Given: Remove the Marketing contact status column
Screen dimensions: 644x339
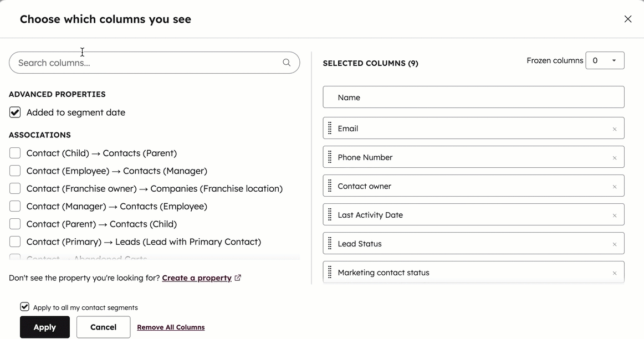Looking at the screenshot, I should (615, 273).
